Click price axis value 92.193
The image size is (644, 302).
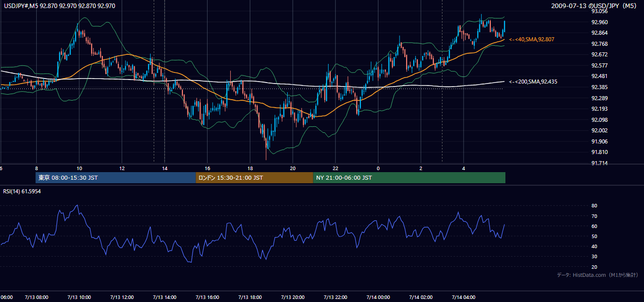599,109
